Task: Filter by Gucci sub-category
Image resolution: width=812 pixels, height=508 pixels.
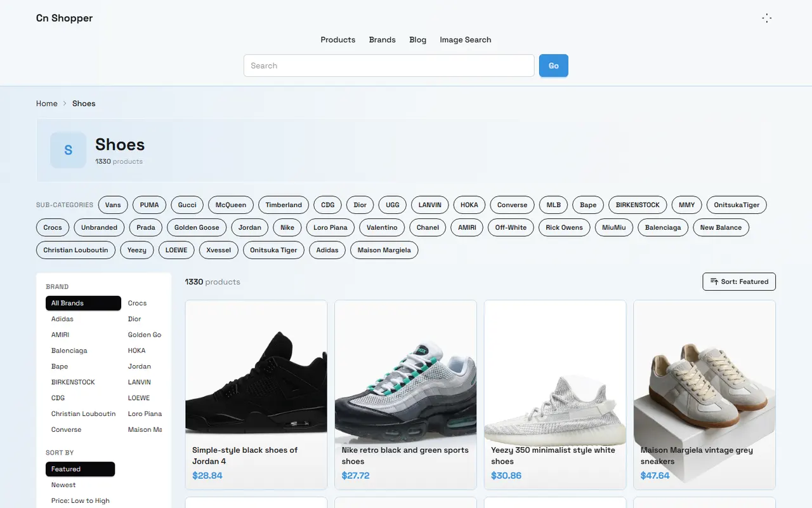Action: [x=187, y=205]
